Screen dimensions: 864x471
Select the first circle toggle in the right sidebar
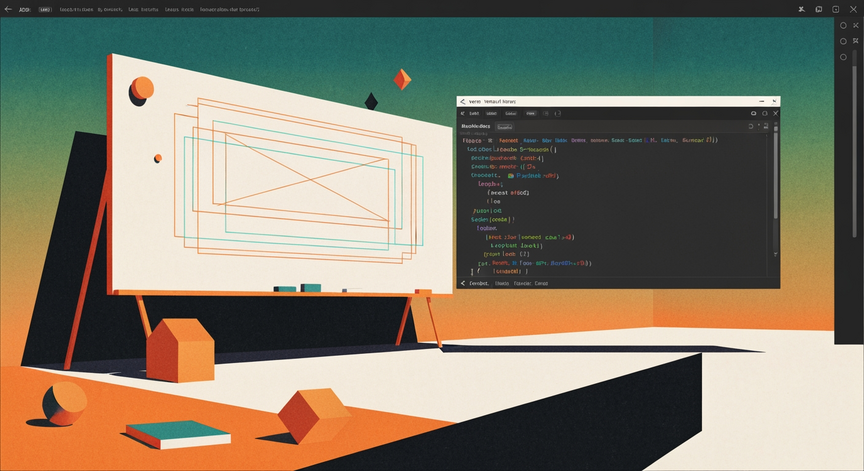click(843, 25)
